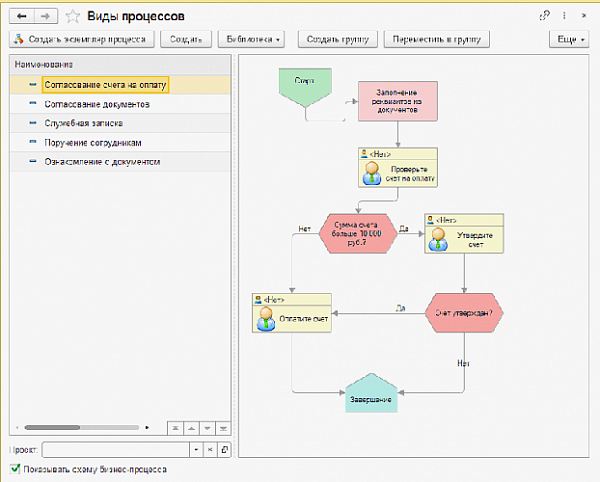Sort by the Наименование column header
This screenshot has height=482, width=600.
pos(120,65)
